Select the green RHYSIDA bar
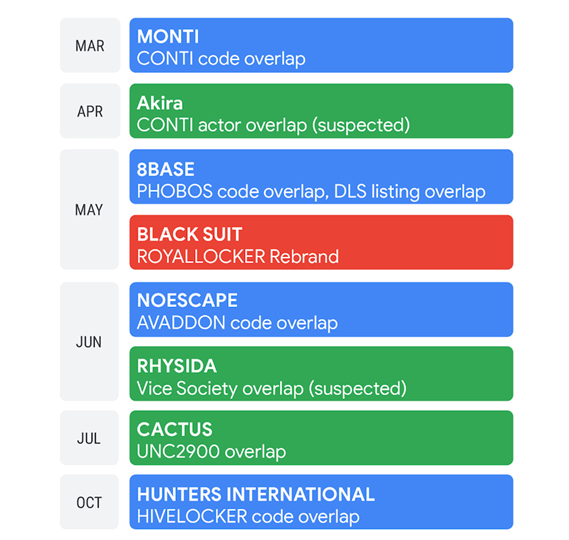The height and width of the screenshot is (540, 569). [321, 374]
